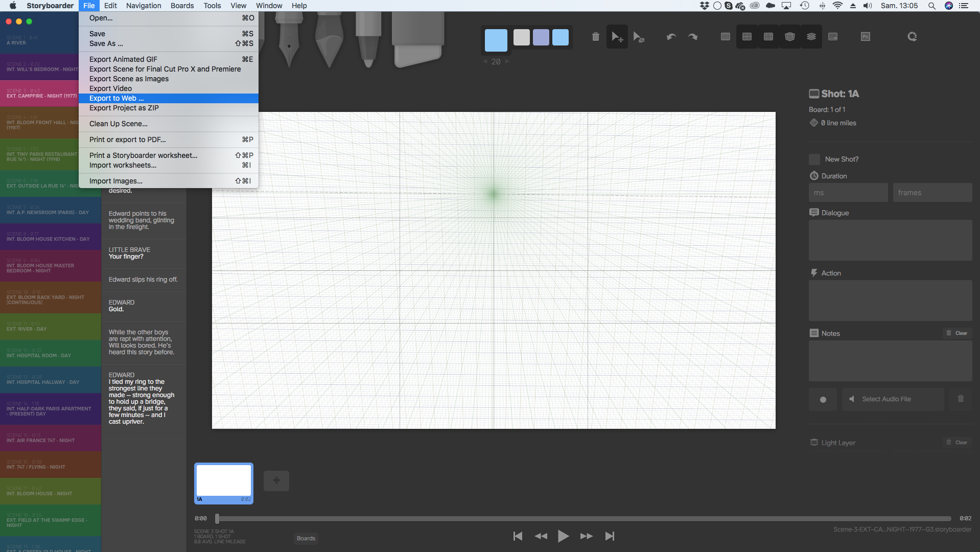Click the Boards label button at bottom
This screenshot has width=980, height=552.
click(x=306, y=538)
